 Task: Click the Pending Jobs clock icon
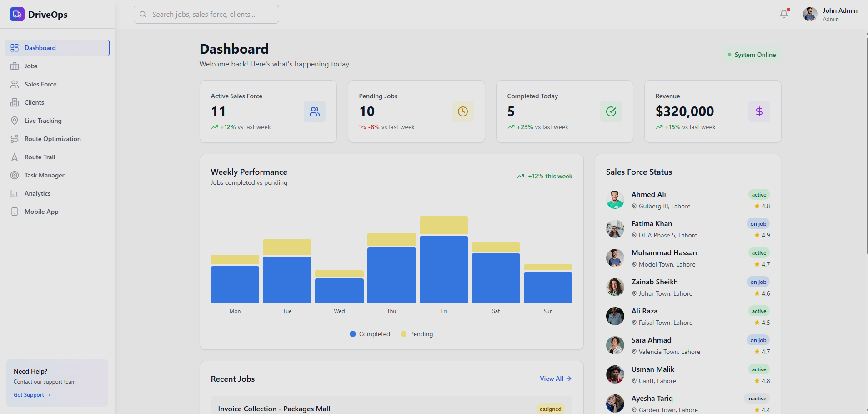(463, 111)
